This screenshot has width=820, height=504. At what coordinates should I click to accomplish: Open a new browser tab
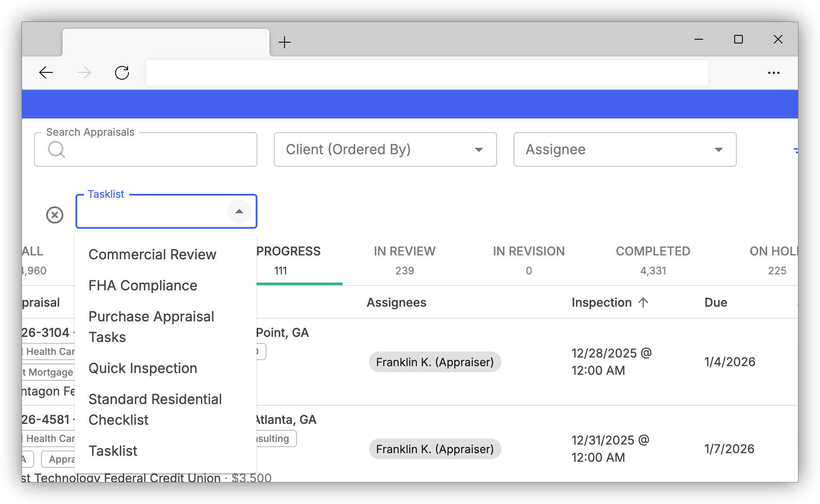point(285,42)
